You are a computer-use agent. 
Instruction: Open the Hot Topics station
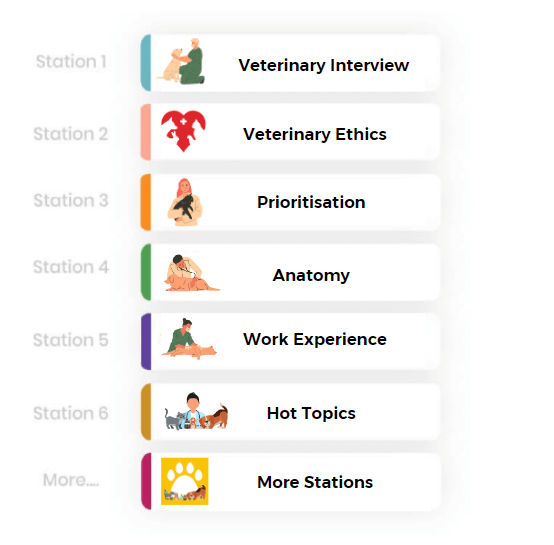[290, 411]
